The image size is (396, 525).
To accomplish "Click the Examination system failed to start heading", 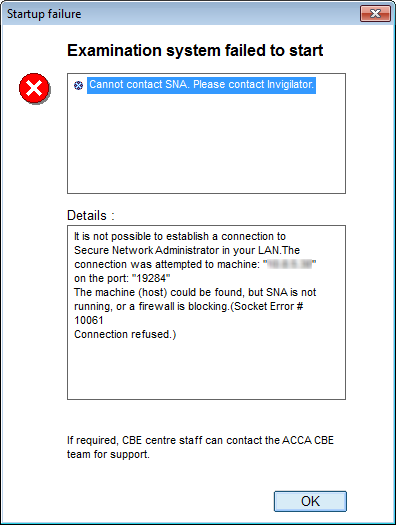I will [x=195, y=51].
